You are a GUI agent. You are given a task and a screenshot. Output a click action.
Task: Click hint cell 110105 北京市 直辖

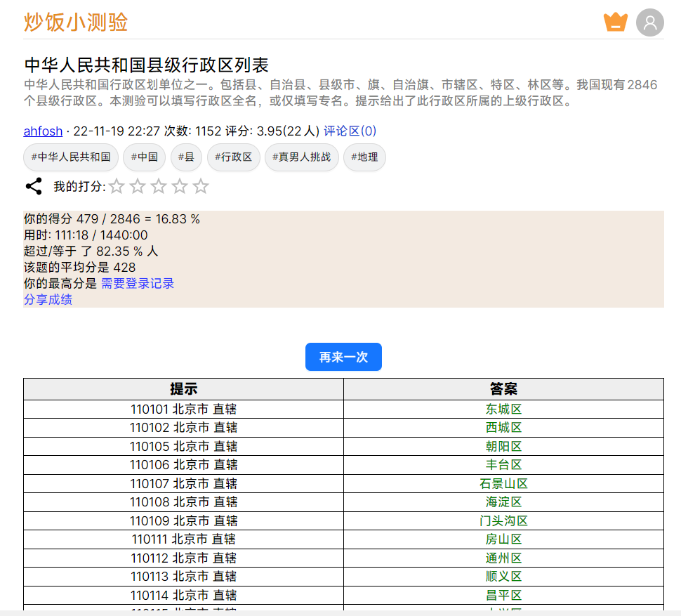pyautogui.click(x=184, y=446)
